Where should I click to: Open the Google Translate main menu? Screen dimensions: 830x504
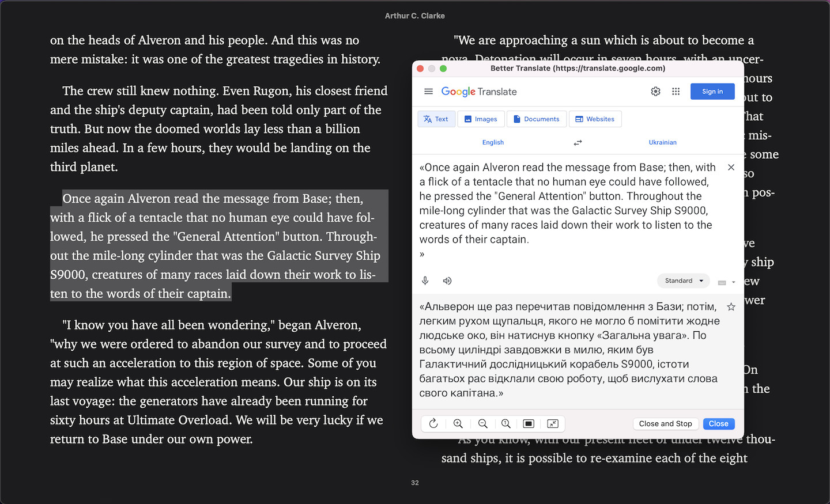(x=428, y=92)
